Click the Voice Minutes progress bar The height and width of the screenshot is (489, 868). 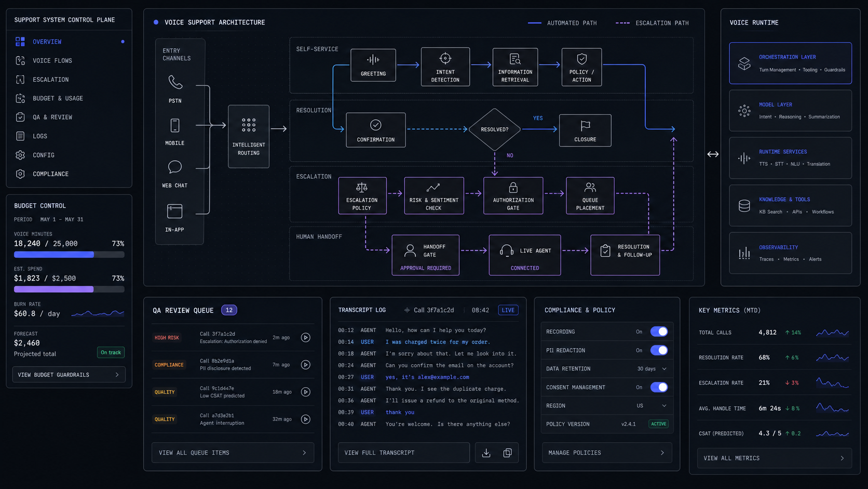pos(69,255)
